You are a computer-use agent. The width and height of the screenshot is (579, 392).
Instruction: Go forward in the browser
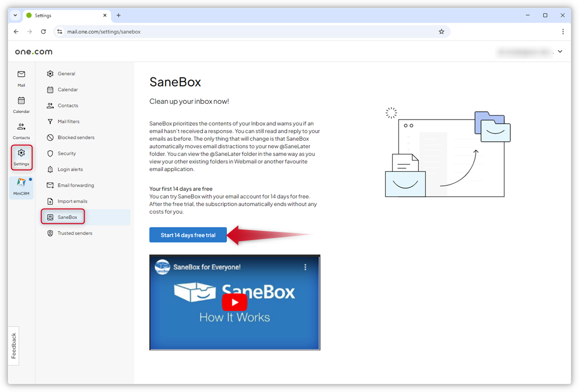29,32
